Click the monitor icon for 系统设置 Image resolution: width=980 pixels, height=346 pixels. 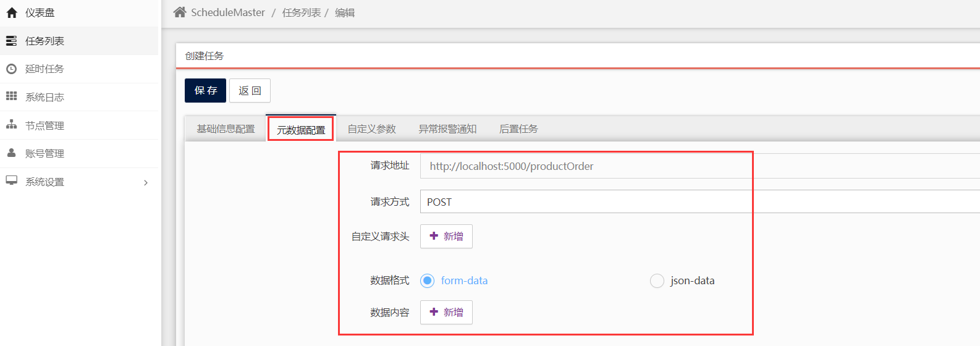click(x=11, y=180)
